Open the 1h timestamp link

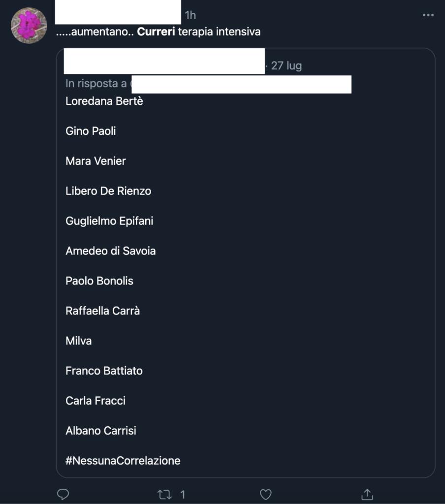tap(191, 15)
